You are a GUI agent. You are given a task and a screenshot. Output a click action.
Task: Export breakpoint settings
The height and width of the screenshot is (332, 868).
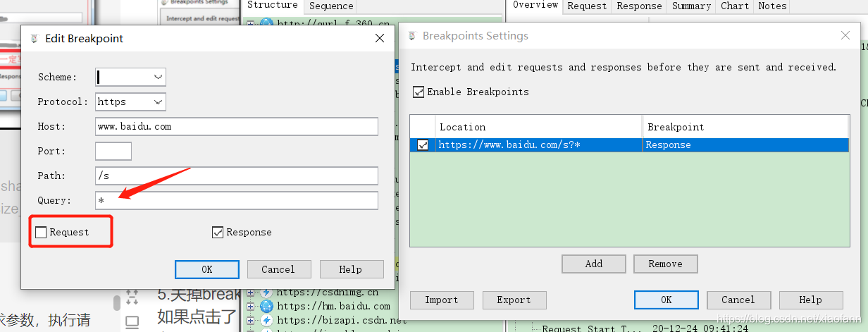pos(514,300)
